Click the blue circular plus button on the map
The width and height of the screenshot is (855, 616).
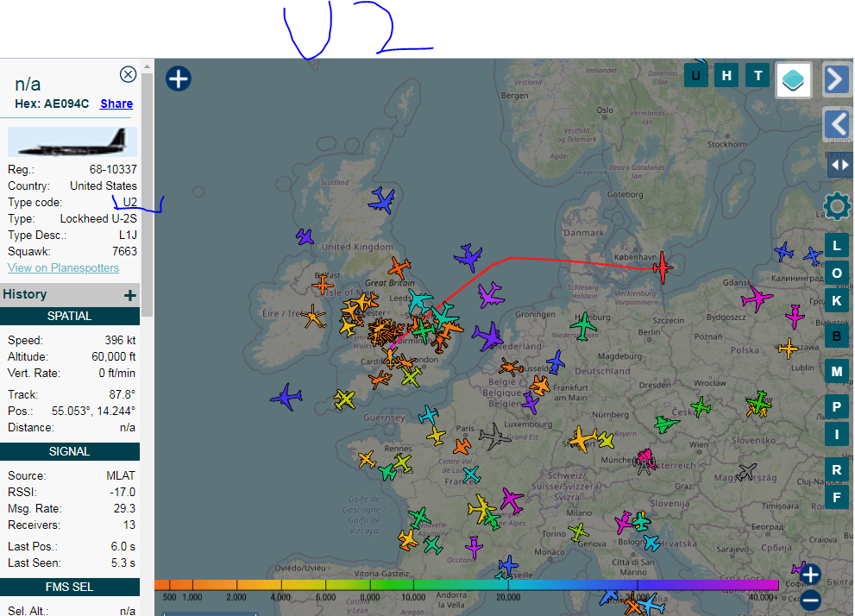point(179,79)
